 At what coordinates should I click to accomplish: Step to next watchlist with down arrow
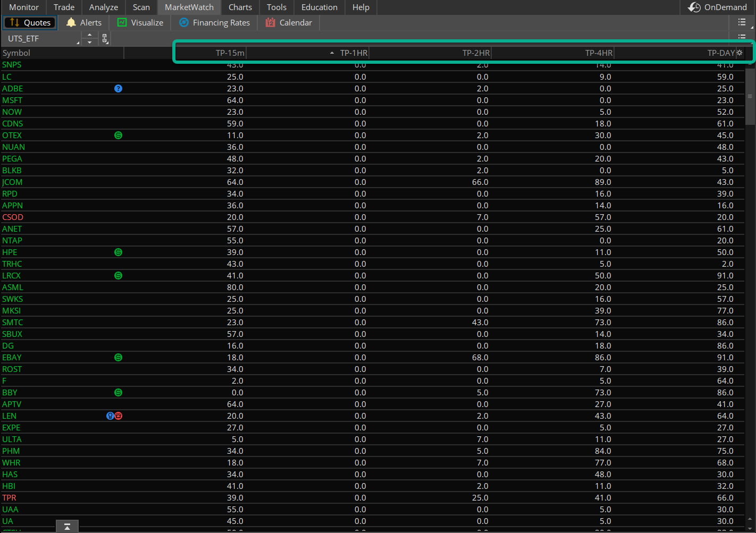tap(89, 42)
